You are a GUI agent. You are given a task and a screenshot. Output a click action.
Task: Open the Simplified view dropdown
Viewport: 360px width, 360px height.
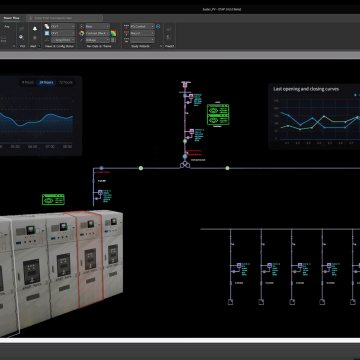click(x=63, y=40)
